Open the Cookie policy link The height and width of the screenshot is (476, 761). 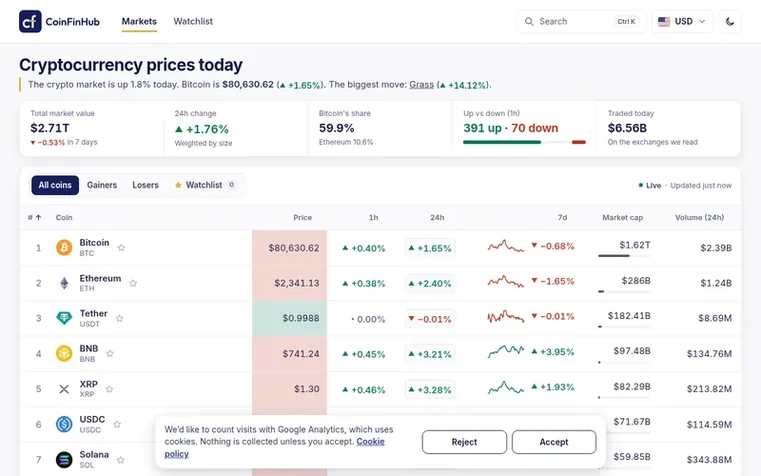coord(274,448)
